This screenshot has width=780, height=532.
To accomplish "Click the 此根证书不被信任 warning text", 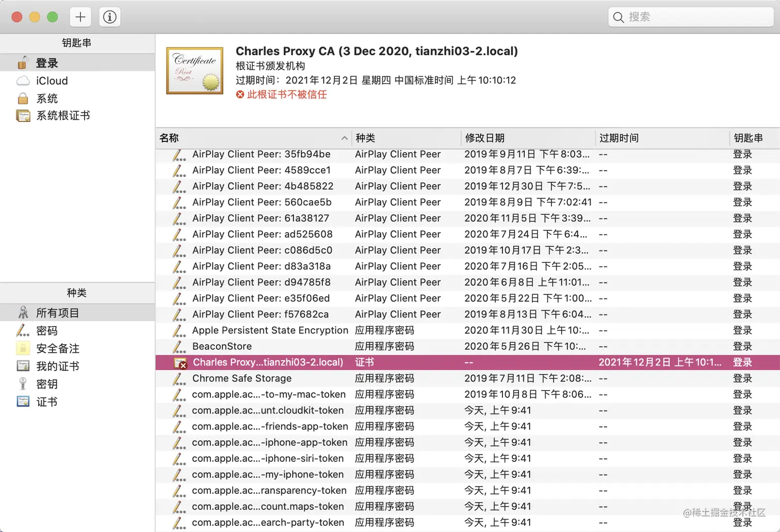I will (x=287, y=94).
